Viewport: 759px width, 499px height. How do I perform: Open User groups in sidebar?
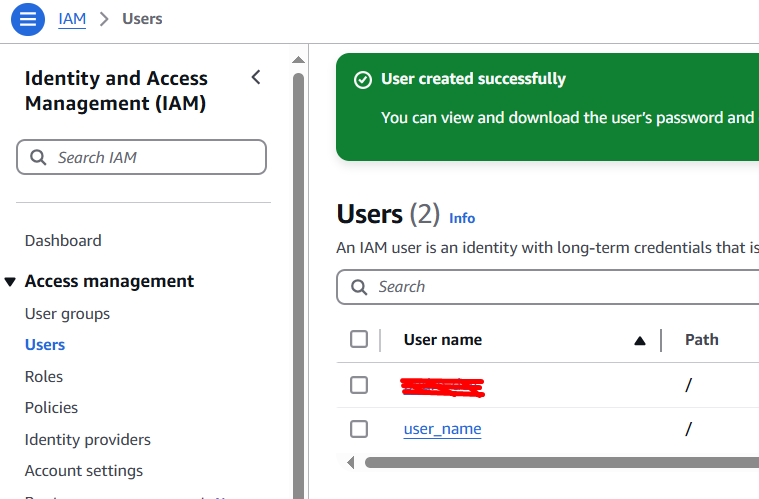[x=67, y=314]
